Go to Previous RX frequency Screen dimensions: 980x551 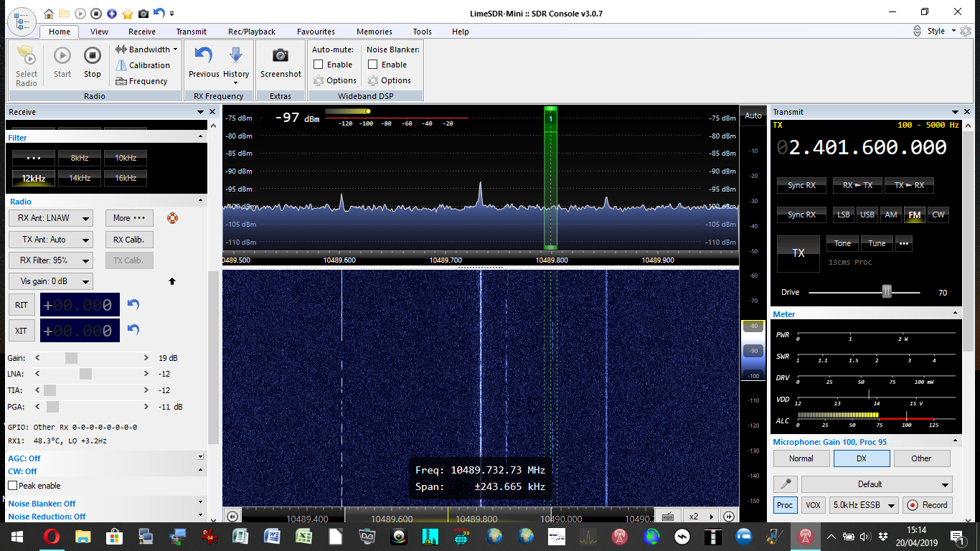coord(204,62)
